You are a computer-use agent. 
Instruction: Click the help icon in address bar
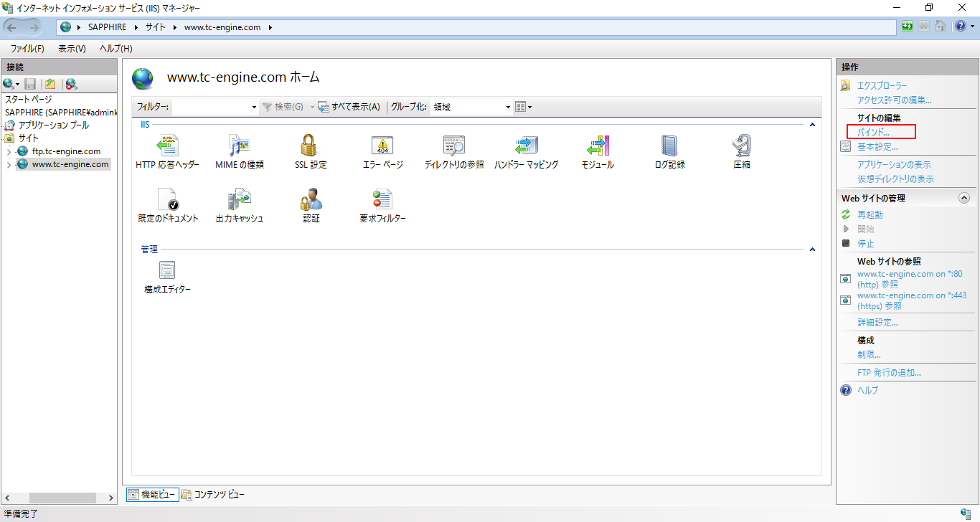point(960,27)
